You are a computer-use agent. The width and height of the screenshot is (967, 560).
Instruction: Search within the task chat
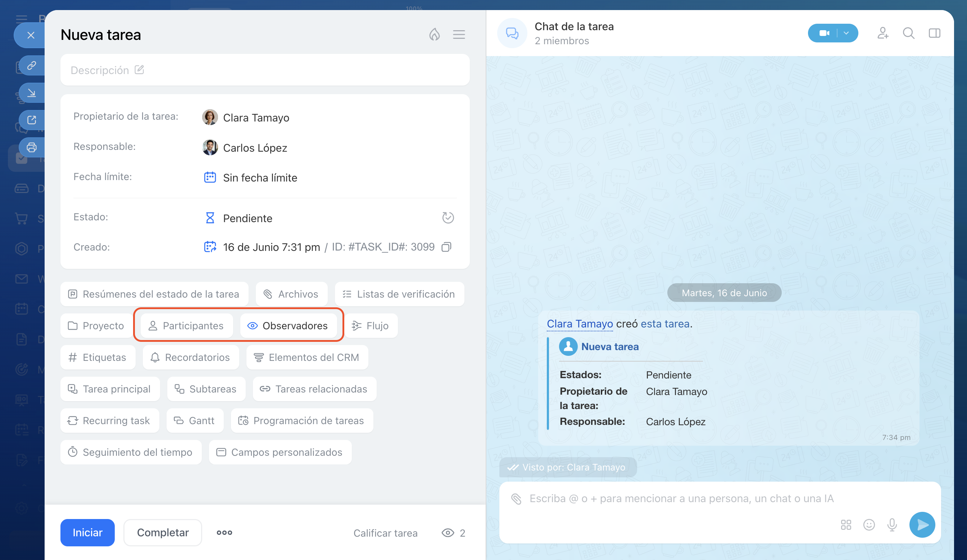coord(909,33)
